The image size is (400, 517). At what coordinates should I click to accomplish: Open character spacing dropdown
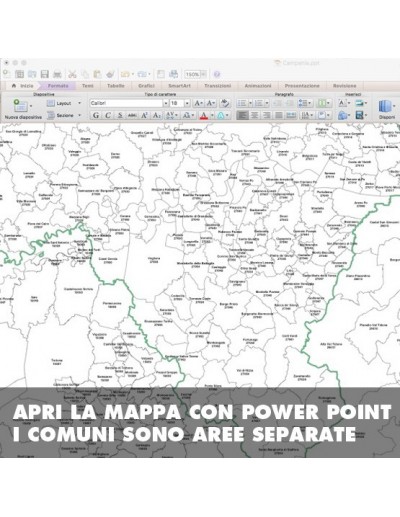coord(176,115)
